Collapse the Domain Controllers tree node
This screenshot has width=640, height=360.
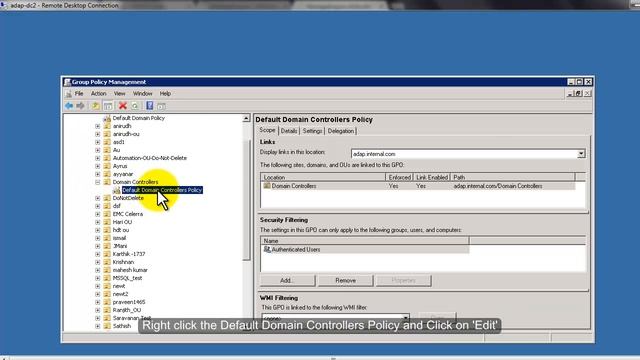pos(98,182)
